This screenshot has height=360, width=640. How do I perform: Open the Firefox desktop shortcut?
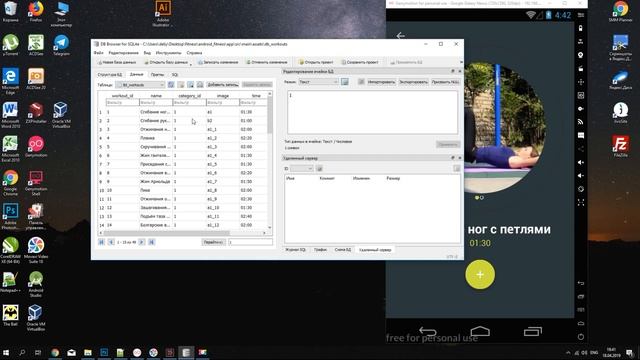point(36,11)
